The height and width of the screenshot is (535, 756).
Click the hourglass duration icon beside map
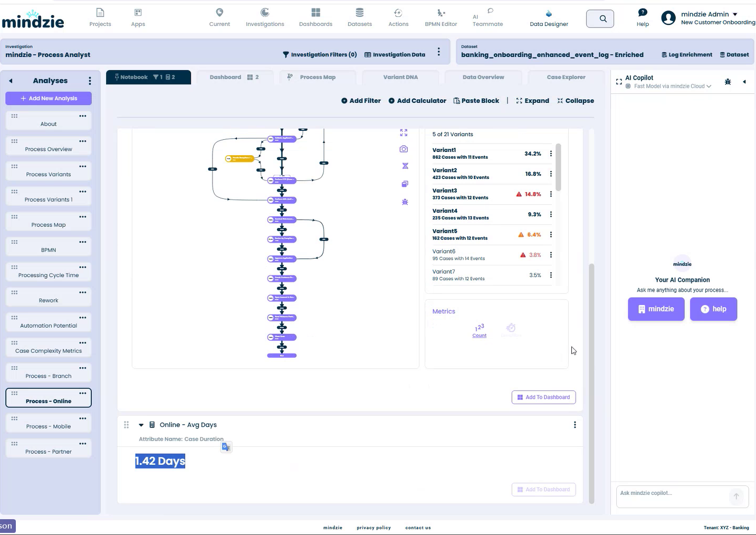pyautogui.click(x=405, y=166)
